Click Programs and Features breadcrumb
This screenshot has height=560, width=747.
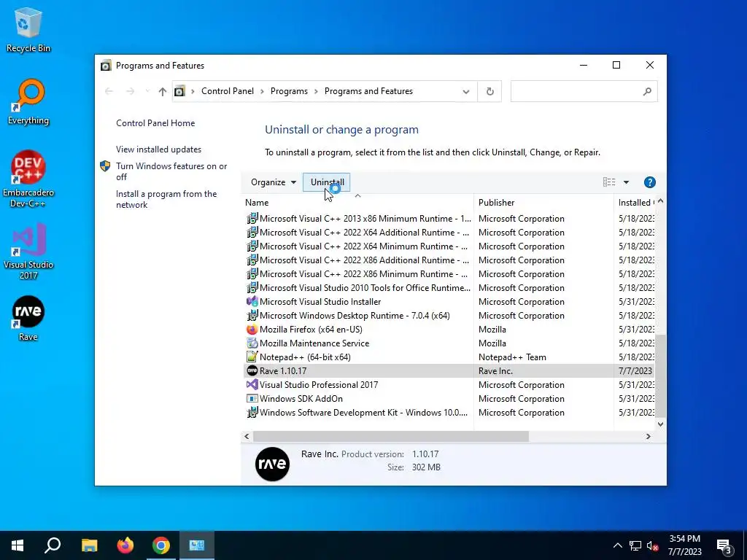tap(368, 91)
